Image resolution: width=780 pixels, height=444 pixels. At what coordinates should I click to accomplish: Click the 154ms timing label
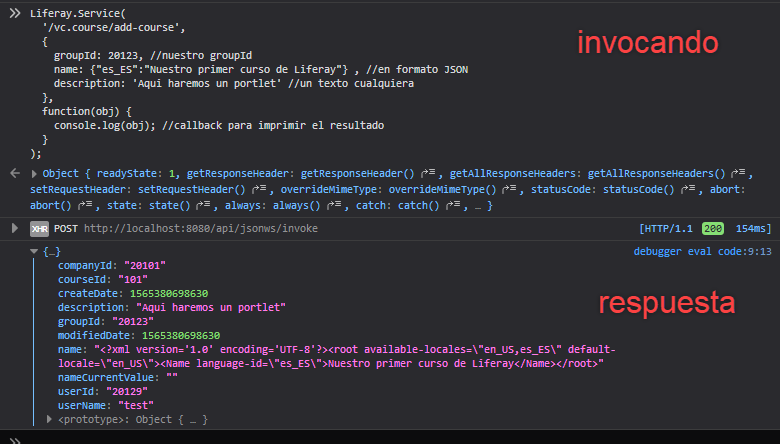coord(754,228)
